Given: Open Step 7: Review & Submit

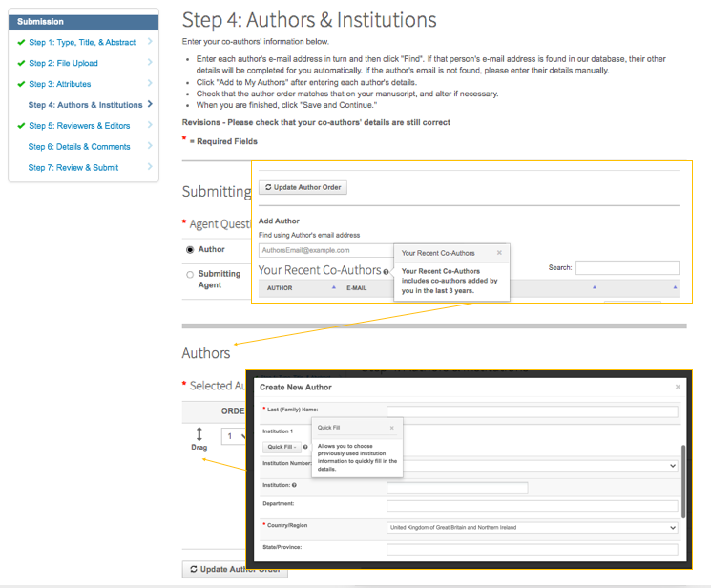Looking at the screenshot, I should 73,167.
